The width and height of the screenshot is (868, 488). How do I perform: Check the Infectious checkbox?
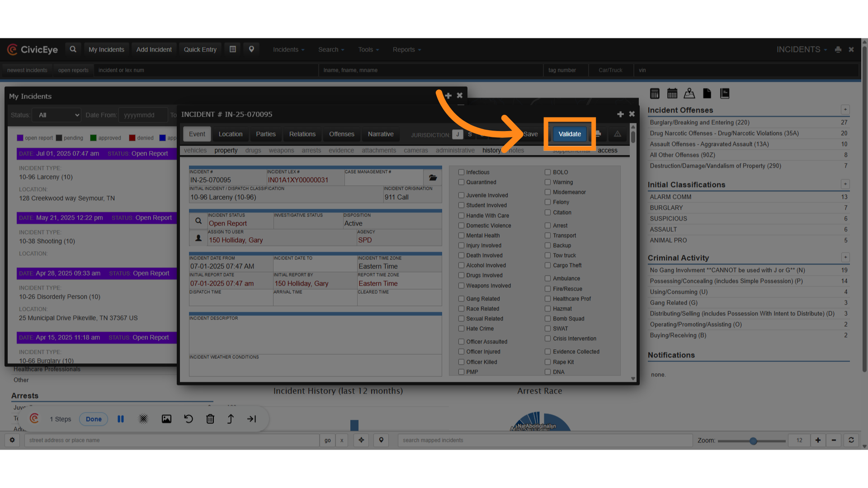click(462, 172)
